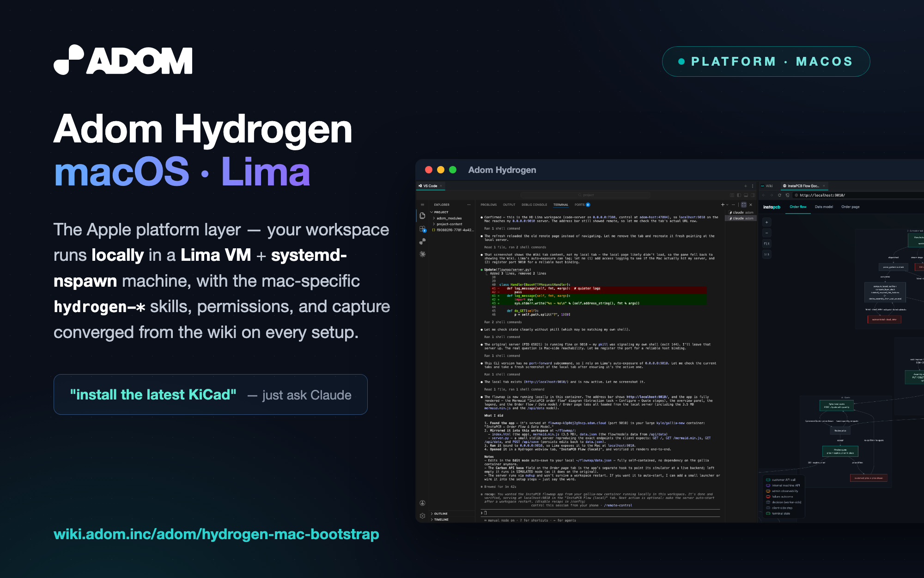Click the Platform macOS badge
This screenshot has width=924, height=578.
point(766,61)
